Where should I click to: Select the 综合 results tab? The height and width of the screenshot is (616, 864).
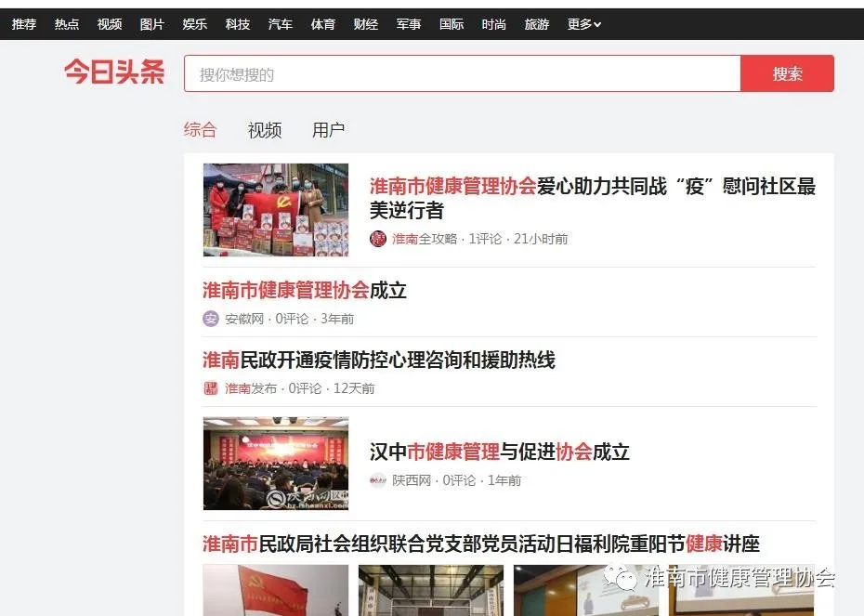(200, 130)
